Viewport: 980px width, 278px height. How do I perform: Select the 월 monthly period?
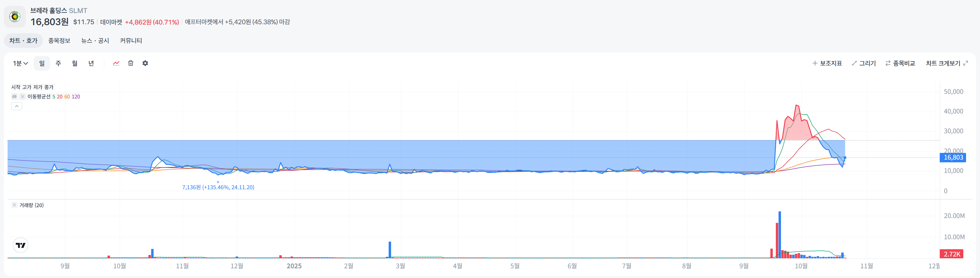75,63
